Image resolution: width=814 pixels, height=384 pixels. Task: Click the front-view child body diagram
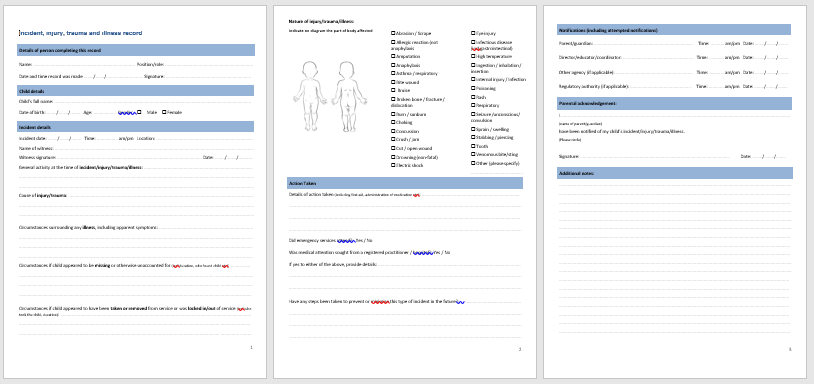(310, 96)
